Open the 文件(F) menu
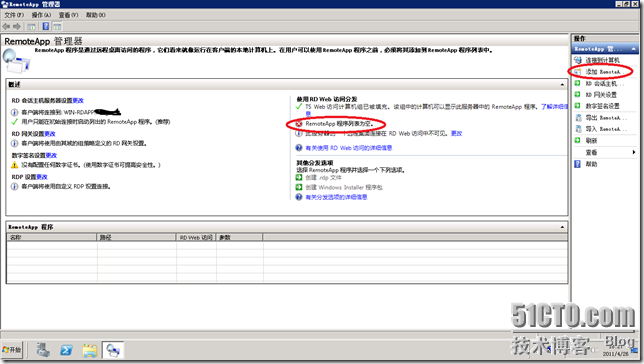 [x=14, y=15]
